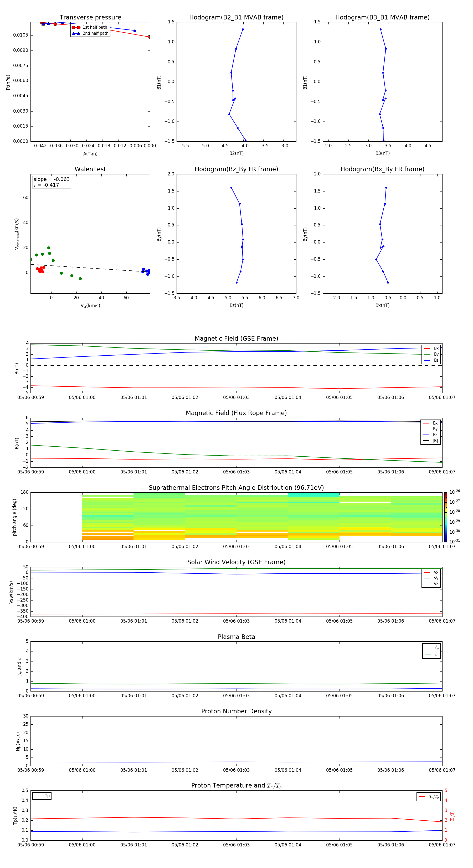
Task: Click the 'pitch angle (deg)' axis label
Action: (14, 517)
